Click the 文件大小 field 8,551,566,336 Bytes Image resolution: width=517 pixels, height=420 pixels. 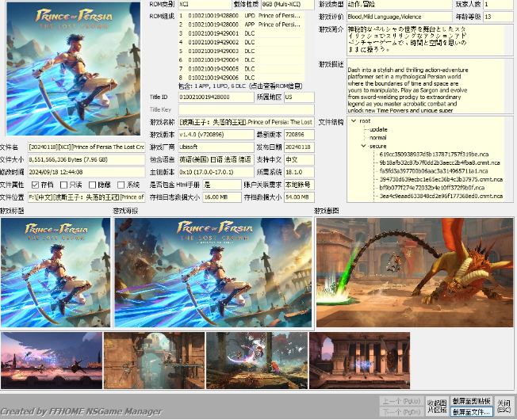(x=86, y=160)
